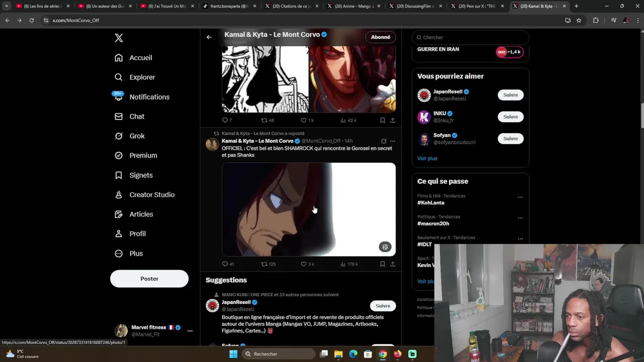
Task: Reload the page
Action: (x=31, y=20)
